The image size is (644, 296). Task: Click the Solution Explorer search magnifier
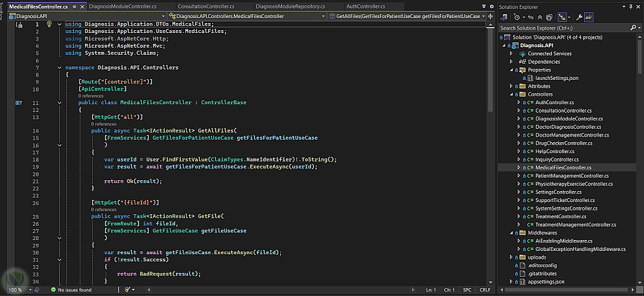633,28
